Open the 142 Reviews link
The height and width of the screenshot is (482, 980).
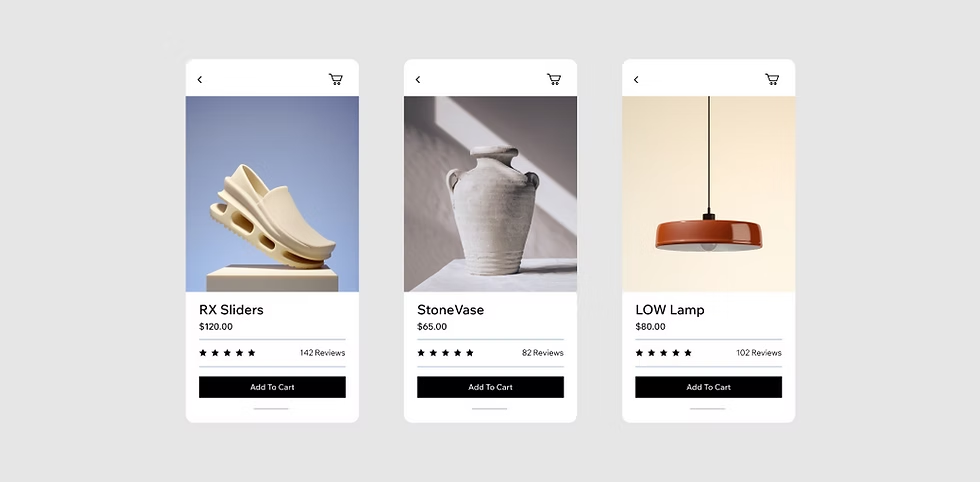[x=322, y=353]
